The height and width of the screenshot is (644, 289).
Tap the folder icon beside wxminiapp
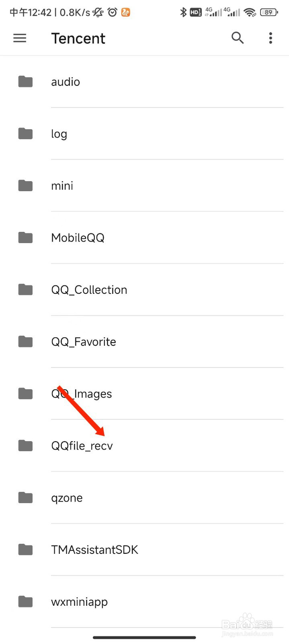25,602
